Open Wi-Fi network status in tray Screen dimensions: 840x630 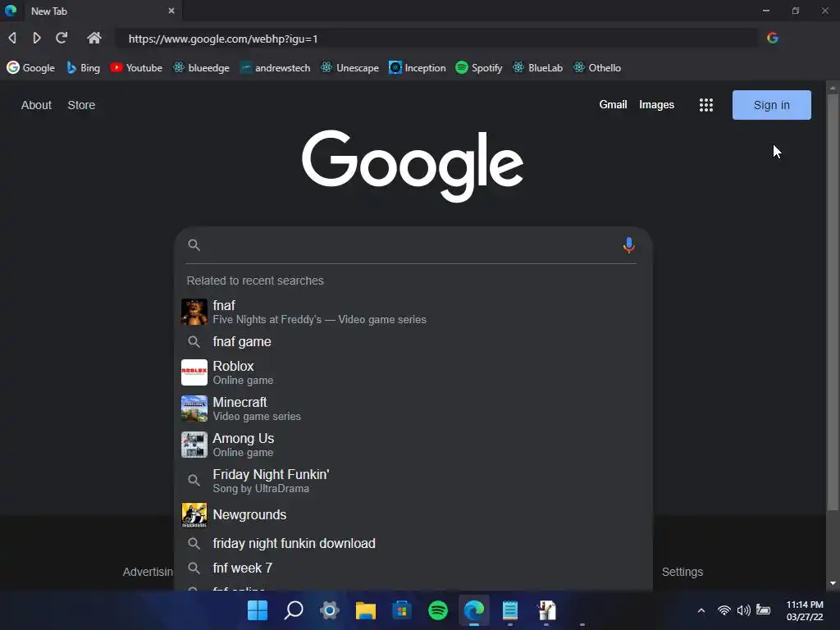(x=724, y=610)
